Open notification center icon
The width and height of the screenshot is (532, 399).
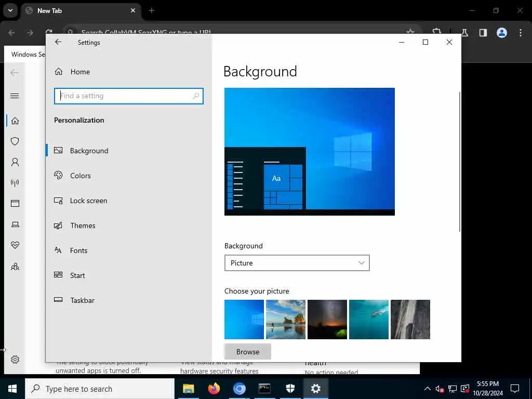point(515,389)
